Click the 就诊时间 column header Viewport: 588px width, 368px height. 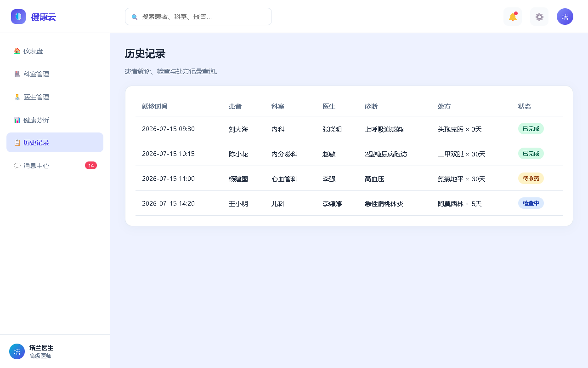point(155,106)
